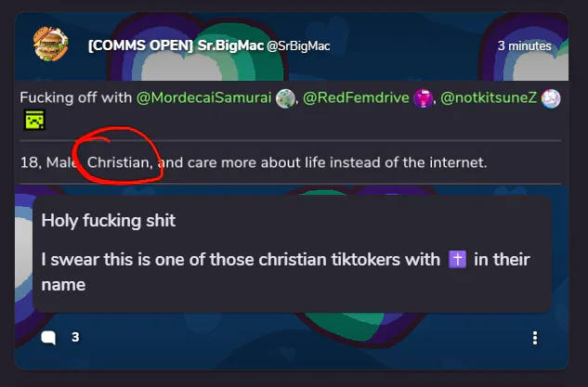Click the bio line about the internet

tap(254, 162)
